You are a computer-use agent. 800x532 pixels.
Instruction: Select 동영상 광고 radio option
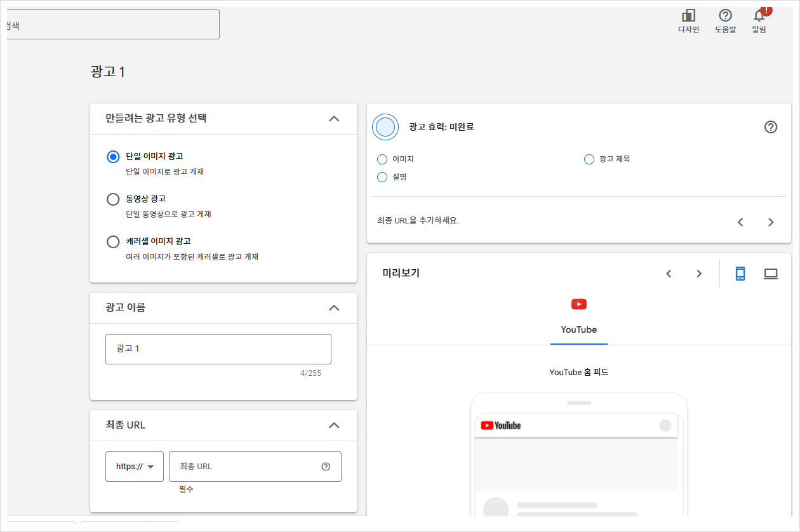[113, 199]
